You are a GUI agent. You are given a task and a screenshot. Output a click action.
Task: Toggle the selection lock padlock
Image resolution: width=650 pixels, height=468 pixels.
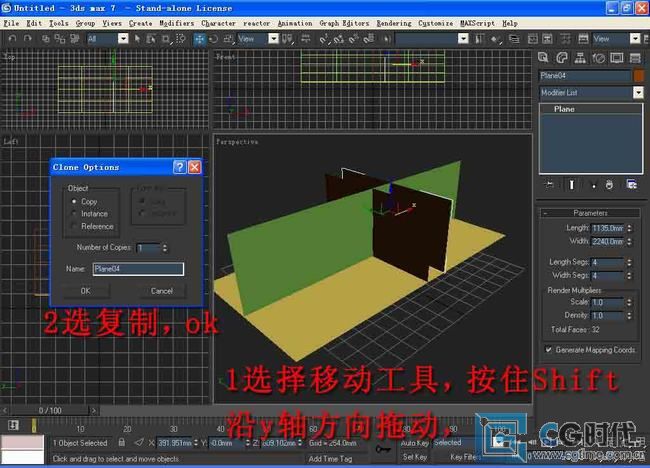121,442
